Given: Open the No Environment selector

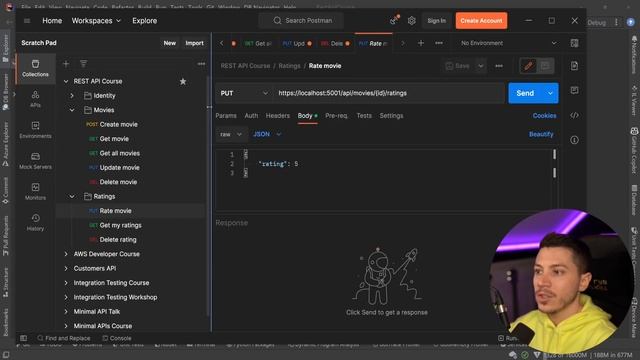Looking at the screenshot, I should [x=508, y=43].
